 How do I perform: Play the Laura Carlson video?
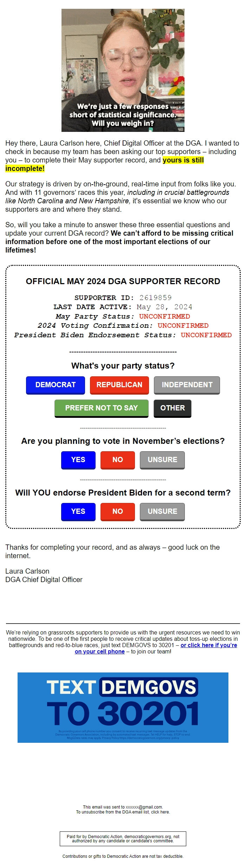click(x=123, y=70)
